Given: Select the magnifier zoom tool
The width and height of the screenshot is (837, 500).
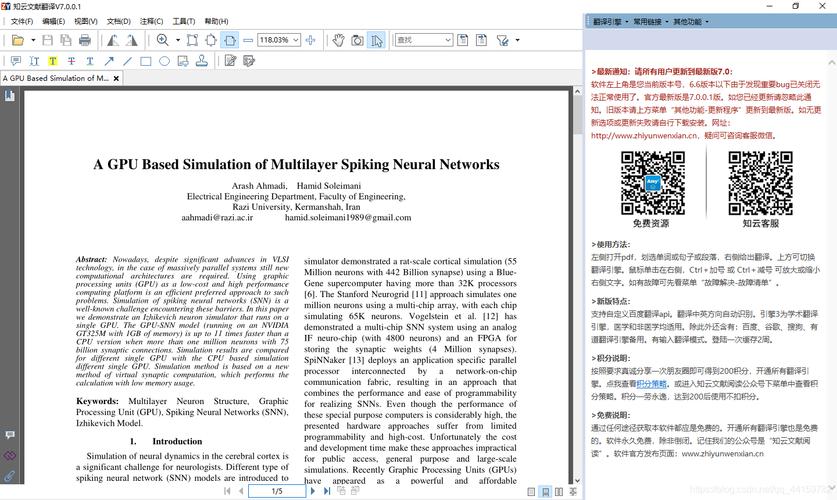Looking at the screenshot, I should (163, 40).
